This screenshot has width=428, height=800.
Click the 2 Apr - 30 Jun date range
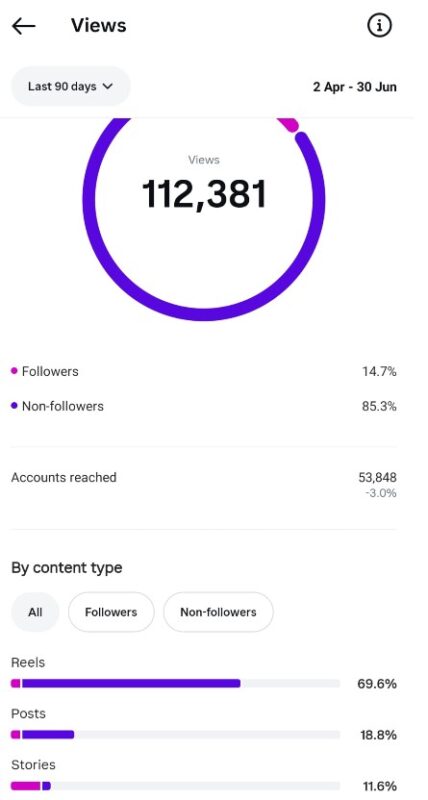[355, 87]
